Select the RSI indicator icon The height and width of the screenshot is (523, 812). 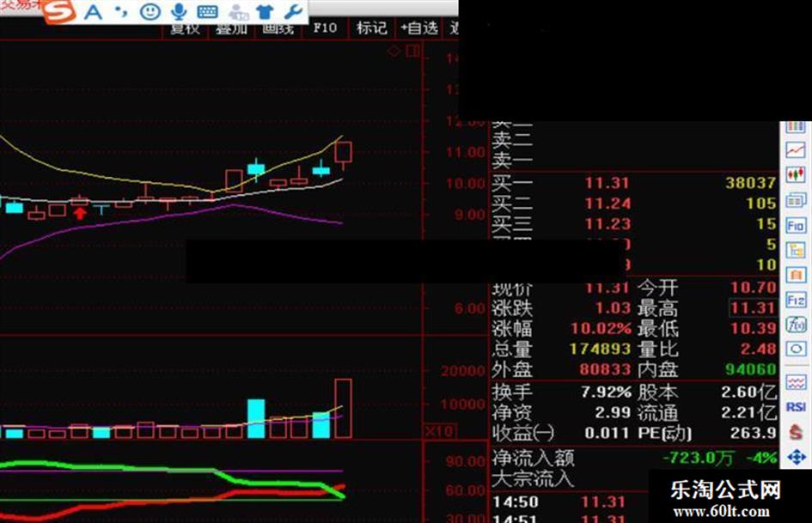[x=796, y=407]
